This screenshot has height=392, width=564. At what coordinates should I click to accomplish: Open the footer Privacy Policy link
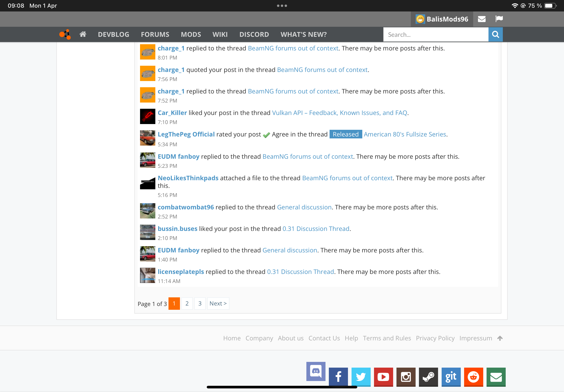tap(435, 338)
